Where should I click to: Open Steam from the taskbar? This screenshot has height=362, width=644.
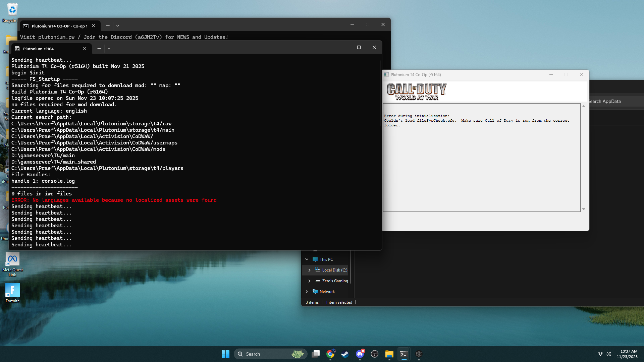pyautogui.click(x=345, y=354)
